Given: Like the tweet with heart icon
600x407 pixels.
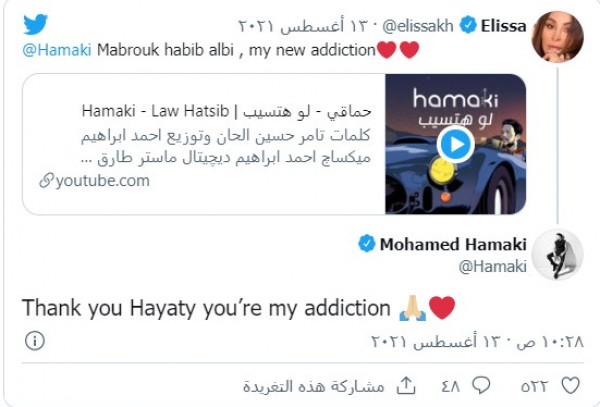Looking at the screenshot, I should [x=570, y=385].
